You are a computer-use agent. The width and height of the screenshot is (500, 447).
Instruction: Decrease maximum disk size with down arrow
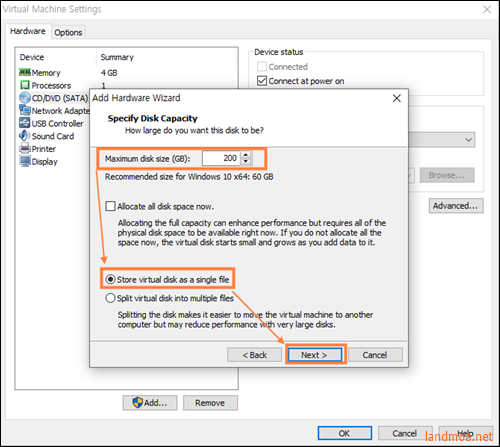246,162
